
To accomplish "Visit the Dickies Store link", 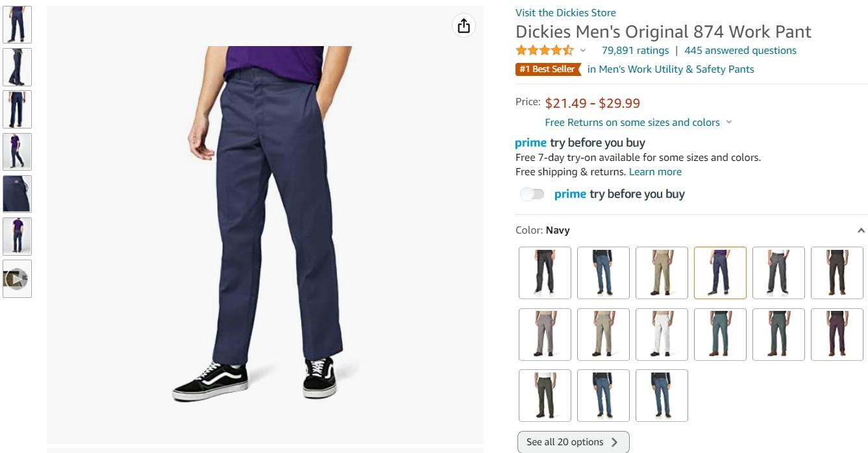I will [x=565, y=12].
